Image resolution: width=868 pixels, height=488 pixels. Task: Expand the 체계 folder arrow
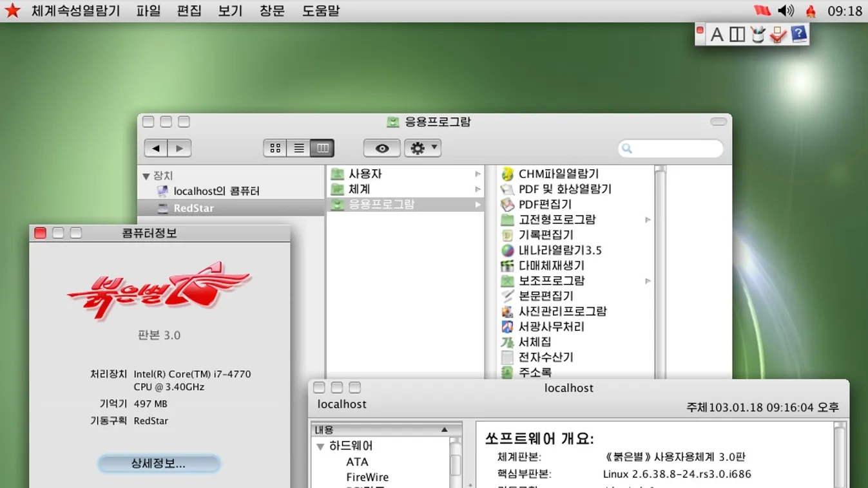coord(477,189)
